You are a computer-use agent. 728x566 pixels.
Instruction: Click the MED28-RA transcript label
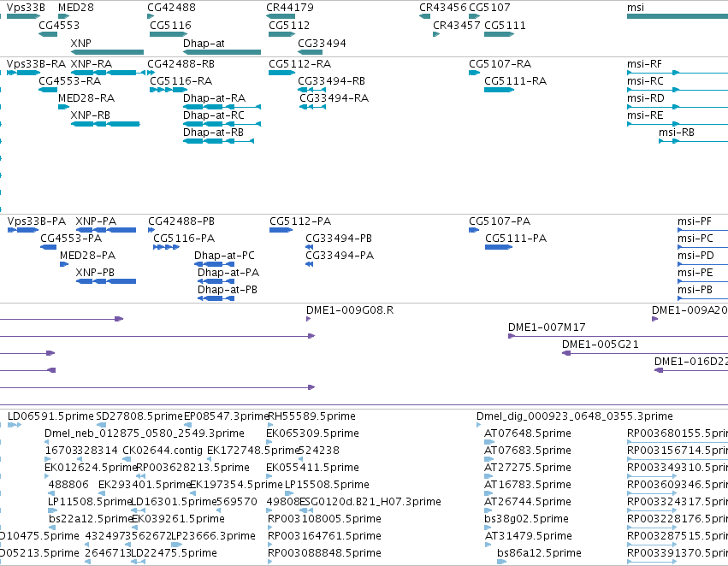pyautogui.click(x=86, y=97)
